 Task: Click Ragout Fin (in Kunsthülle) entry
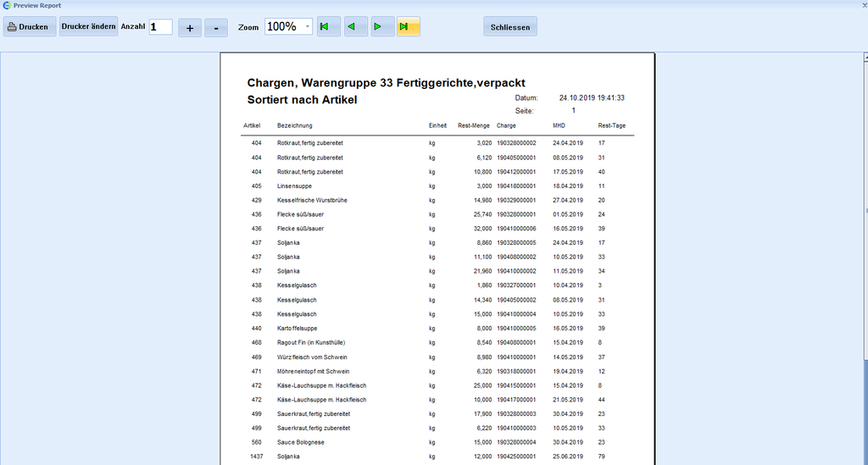[311, 343]
